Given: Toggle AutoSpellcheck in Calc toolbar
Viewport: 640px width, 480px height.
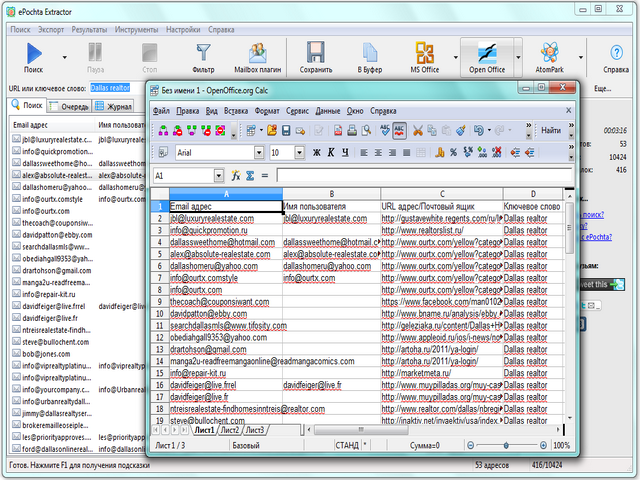Looking at the screenshot, I should click(x=399, y=131).
